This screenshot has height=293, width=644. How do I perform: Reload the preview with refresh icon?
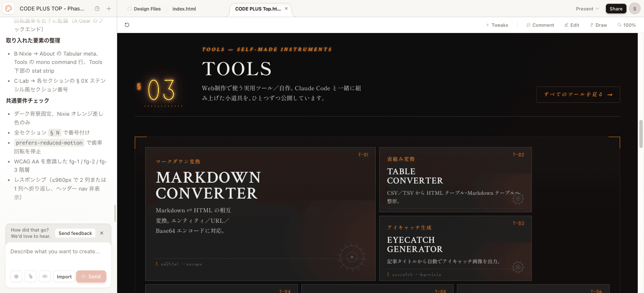point(127,25)
